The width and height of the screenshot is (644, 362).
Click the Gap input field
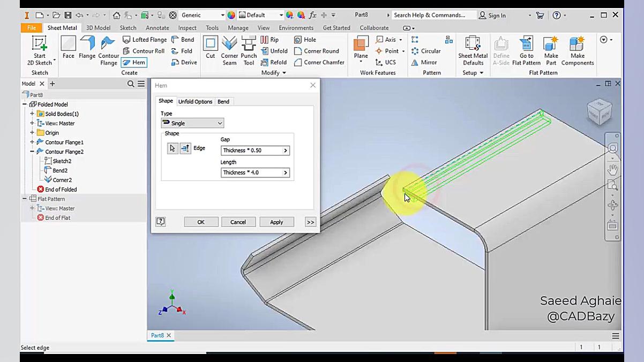pos(251,150)
